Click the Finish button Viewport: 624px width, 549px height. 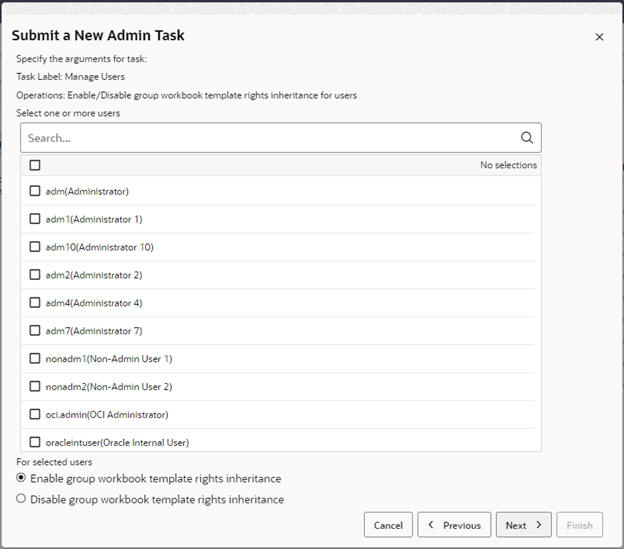(x=580, y=525)
